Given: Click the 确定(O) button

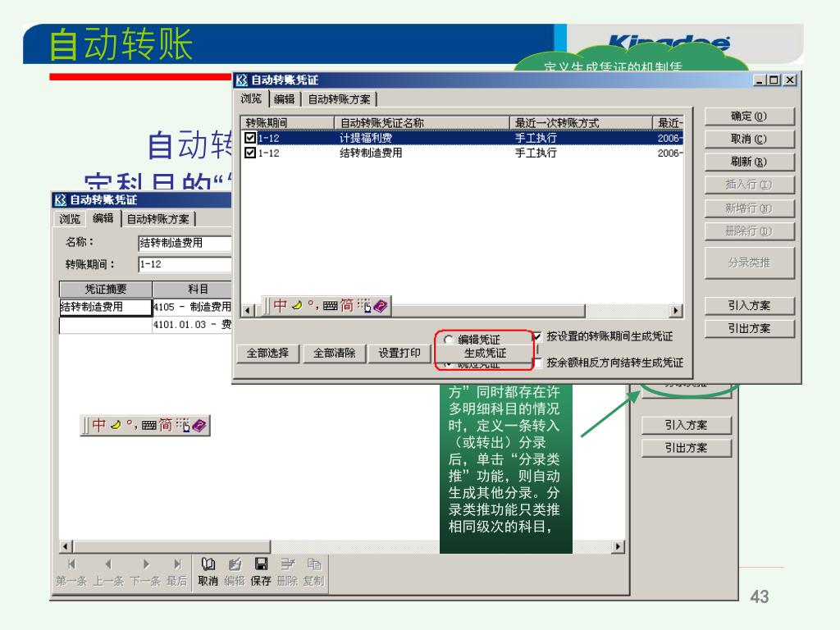Looking at the screenshot, I should [x=749, y=116].
